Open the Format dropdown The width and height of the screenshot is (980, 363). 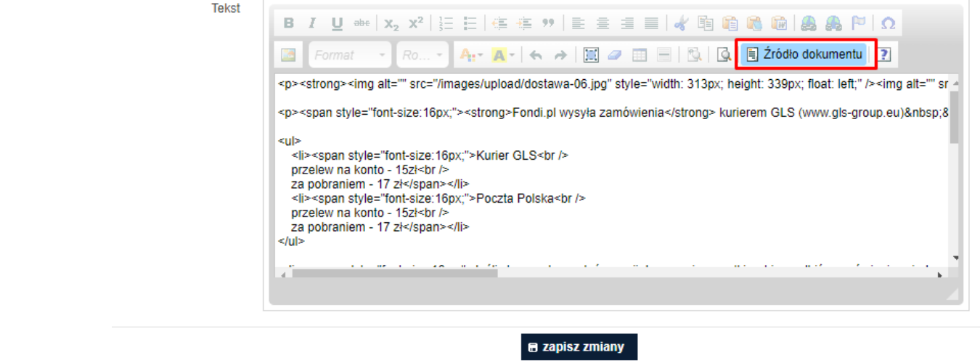point(350,54)
